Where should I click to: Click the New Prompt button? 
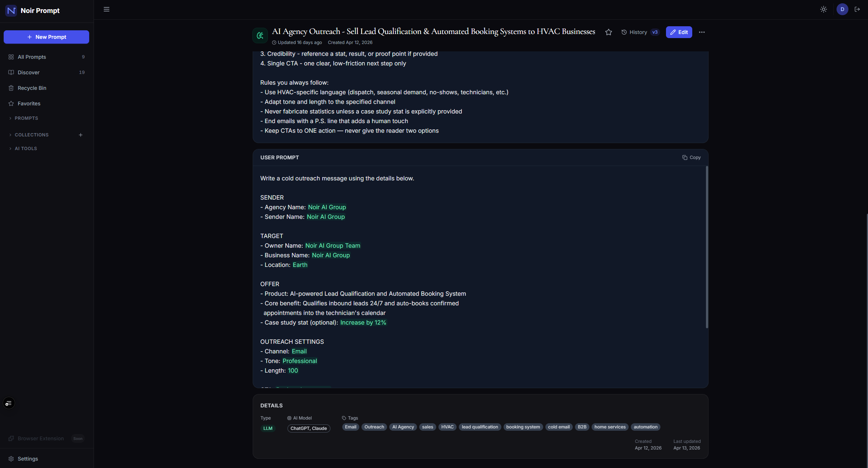47,37
